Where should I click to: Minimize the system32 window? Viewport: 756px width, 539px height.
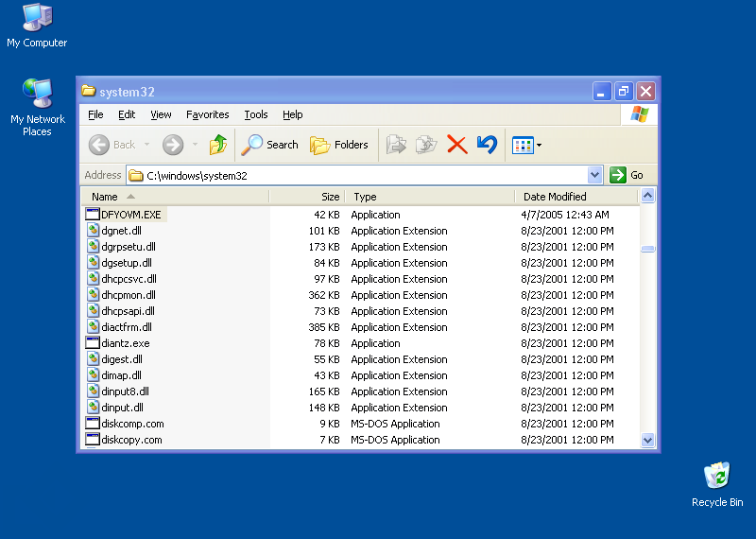click(601, 91)
